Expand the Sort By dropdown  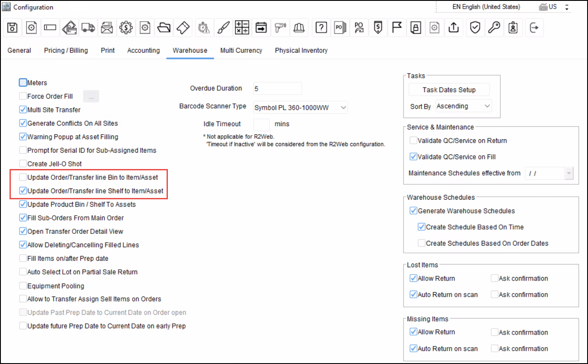coord(487,106)
